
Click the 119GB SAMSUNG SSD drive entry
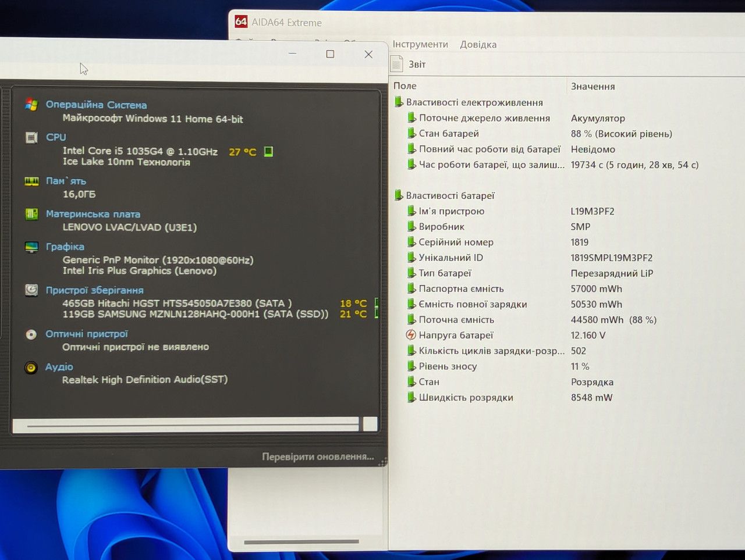coord(195,314)
